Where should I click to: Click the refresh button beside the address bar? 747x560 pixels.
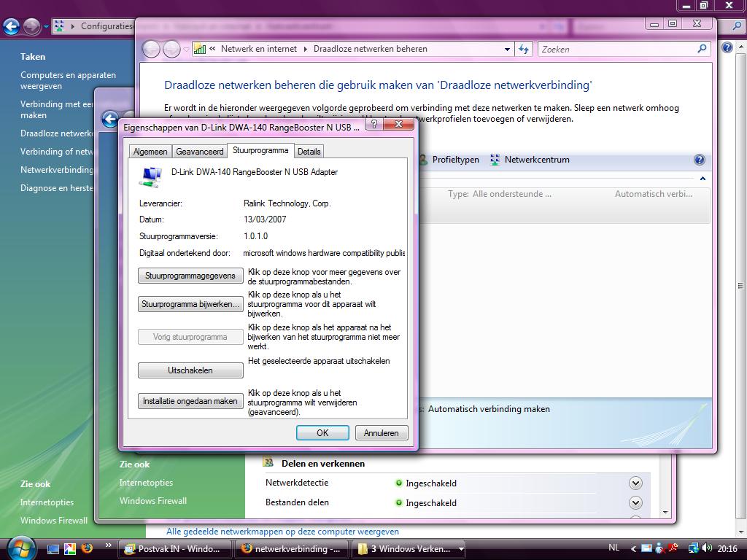click(524, 49)
